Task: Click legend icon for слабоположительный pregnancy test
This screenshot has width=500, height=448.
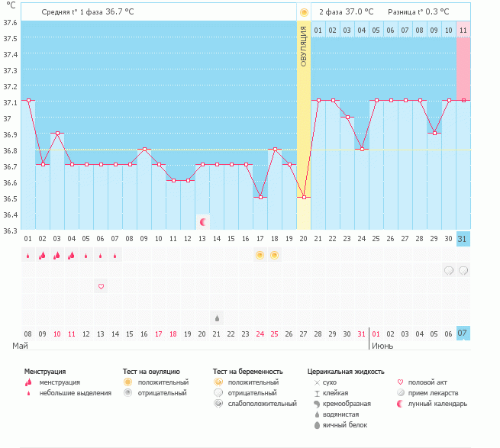Action: tap(218, 404)
